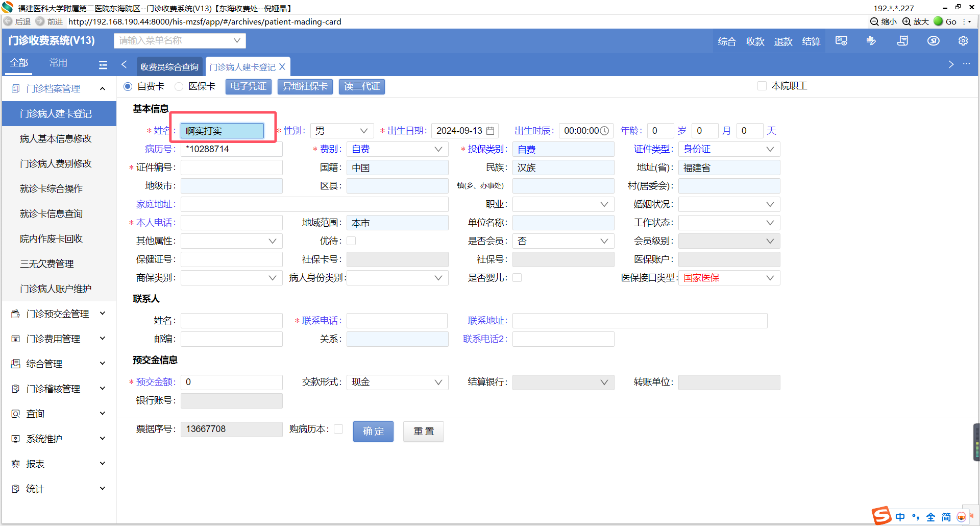Toggle the IME punctuation mode icon

(916, 517)
